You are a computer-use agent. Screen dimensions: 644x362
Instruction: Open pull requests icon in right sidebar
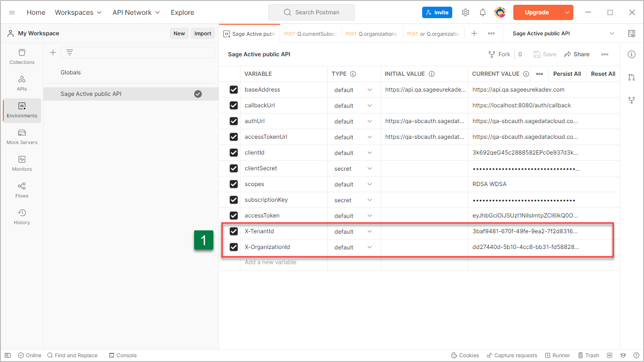(x=632, y=77)
